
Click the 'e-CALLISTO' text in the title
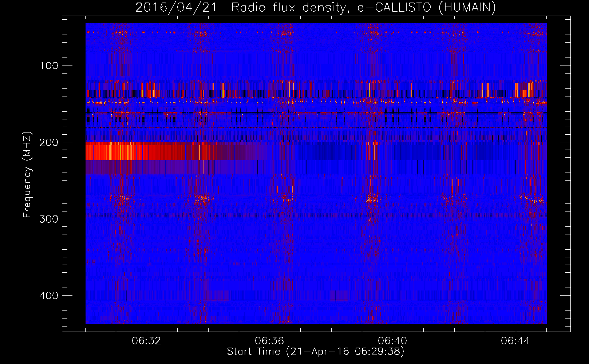[x=394, y=8]
